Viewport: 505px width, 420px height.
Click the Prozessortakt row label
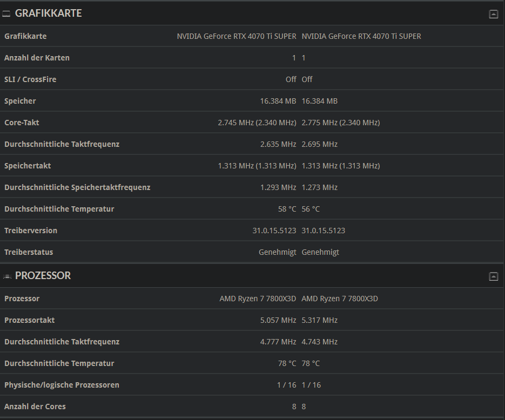29,320
